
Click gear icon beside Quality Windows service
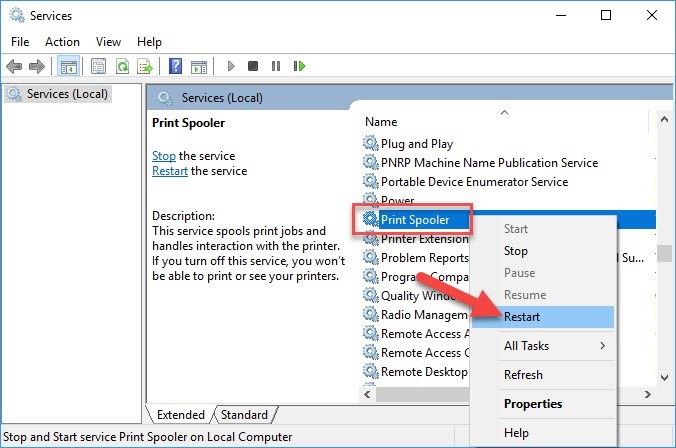370,295
